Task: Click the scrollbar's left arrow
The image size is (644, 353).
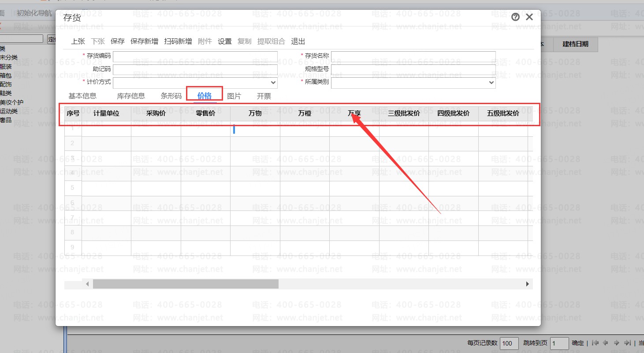Action: click(x=87, y=284)
